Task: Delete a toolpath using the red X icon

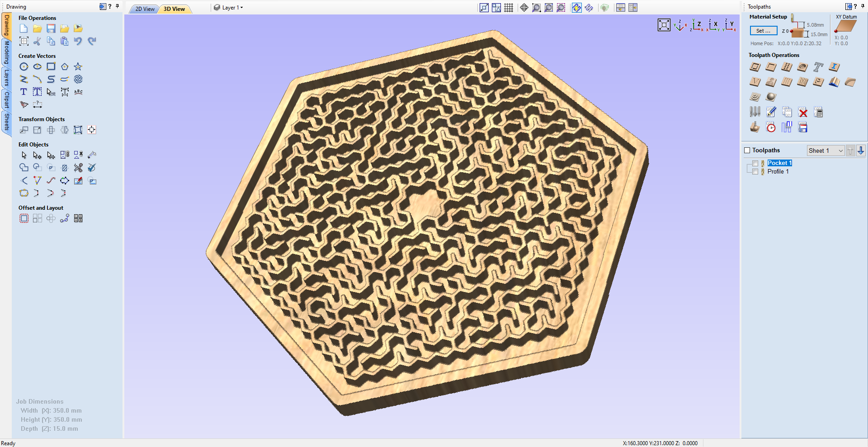Action: [x=803, y=112]
